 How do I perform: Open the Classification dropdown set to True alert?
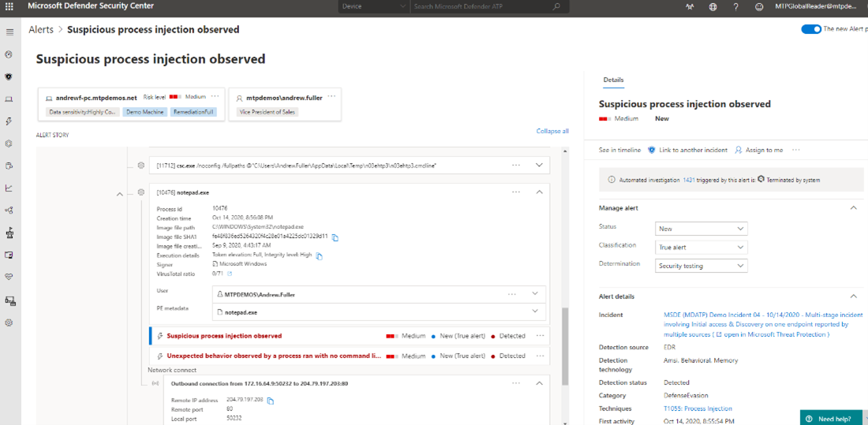(x=701, y=248)
